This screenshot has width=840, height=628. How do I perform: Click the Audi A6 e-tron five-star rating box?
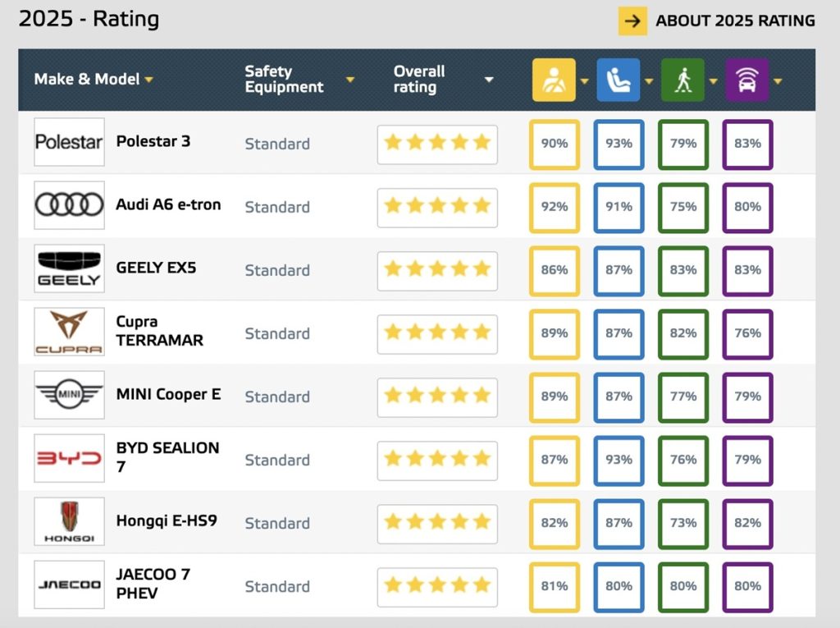[x=437, y=207]
